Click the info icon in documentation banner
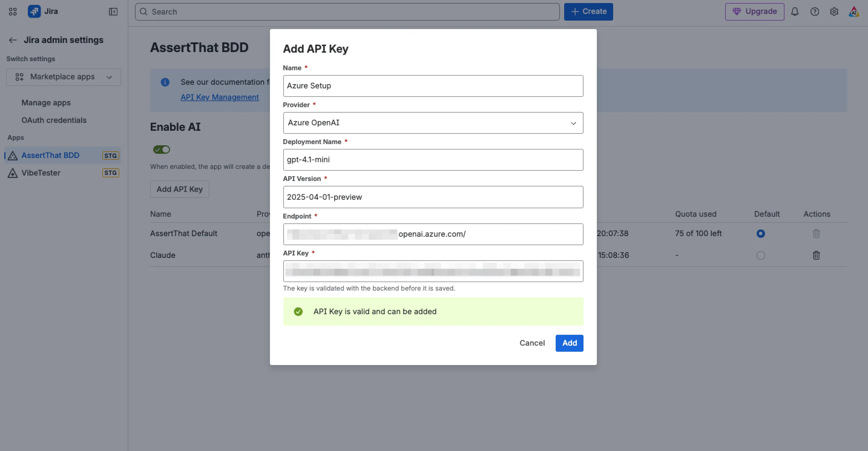868x451 pixels. pyautogui.click(x=165, y=82)
